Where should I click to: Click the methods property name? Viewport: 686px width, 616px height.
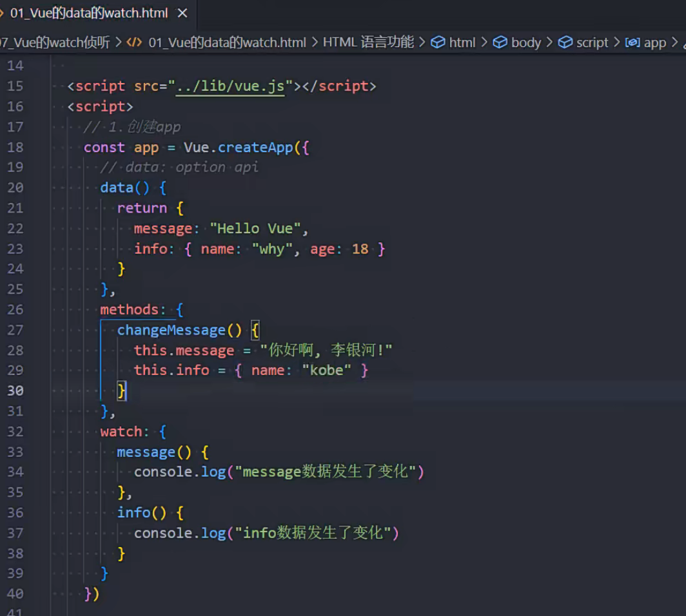(129, 310)
